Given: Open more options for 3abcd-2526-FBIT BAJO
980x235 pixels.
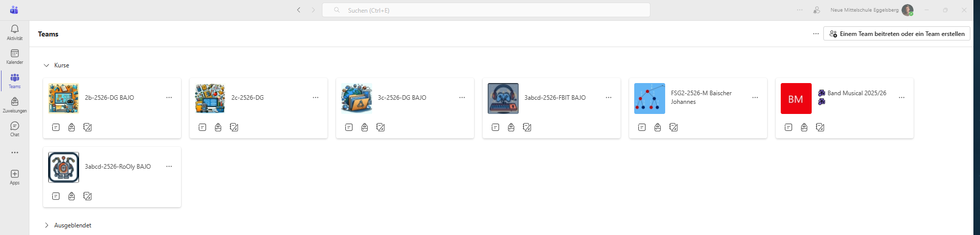Looking at the screenshot, I should (x=608, y=97).
